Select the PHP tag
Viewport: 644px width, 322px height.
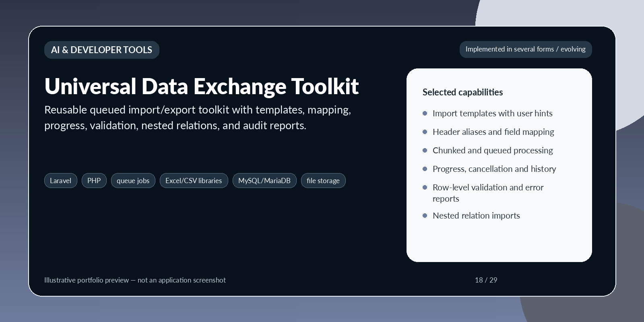(94, 180)
